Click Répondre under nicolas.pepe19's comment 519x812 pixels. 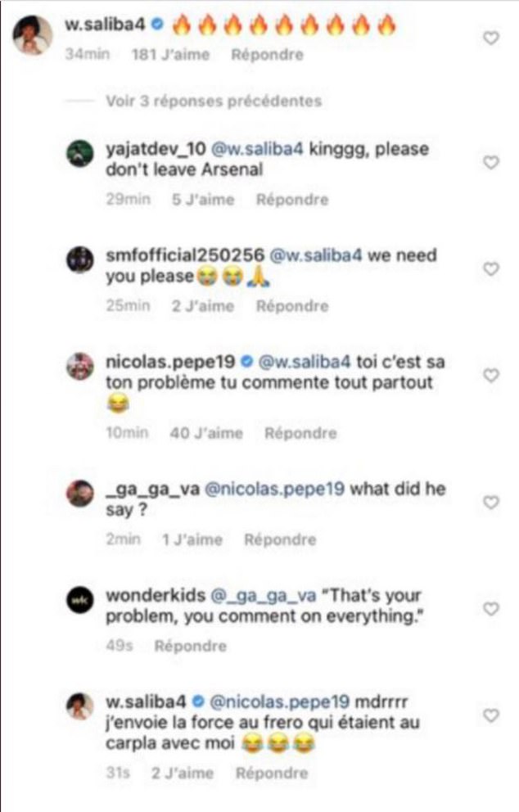pyautogui.click(x=300, y=433)
